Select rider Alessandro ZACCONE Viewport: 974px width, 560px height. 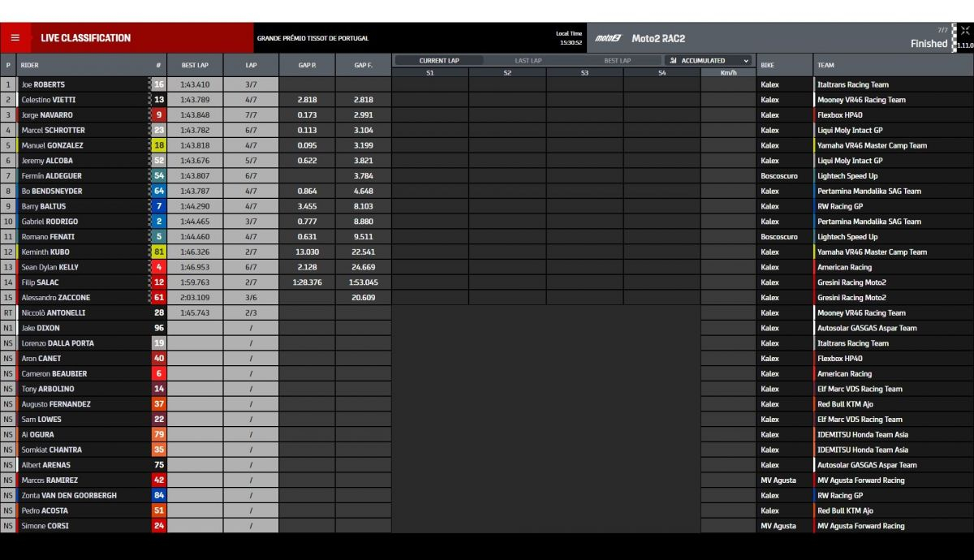click(56, 297)
